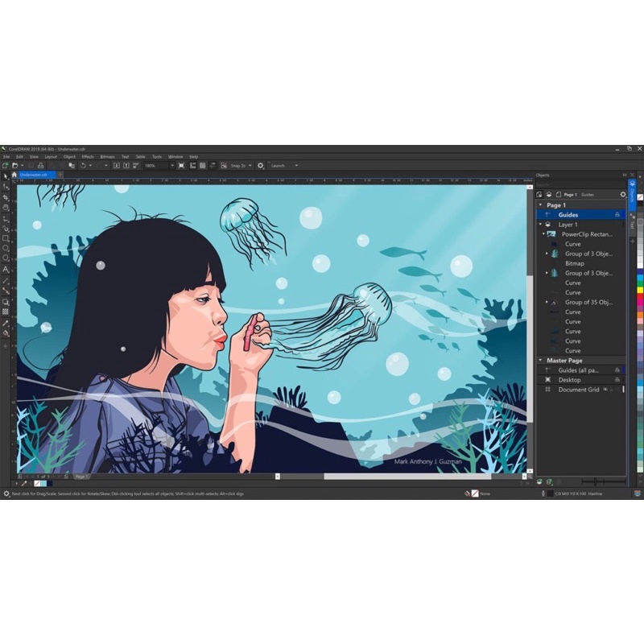Viewport: 644px width, 644px height.
Task: Open the Effects menu
Action: coord(88,156)
